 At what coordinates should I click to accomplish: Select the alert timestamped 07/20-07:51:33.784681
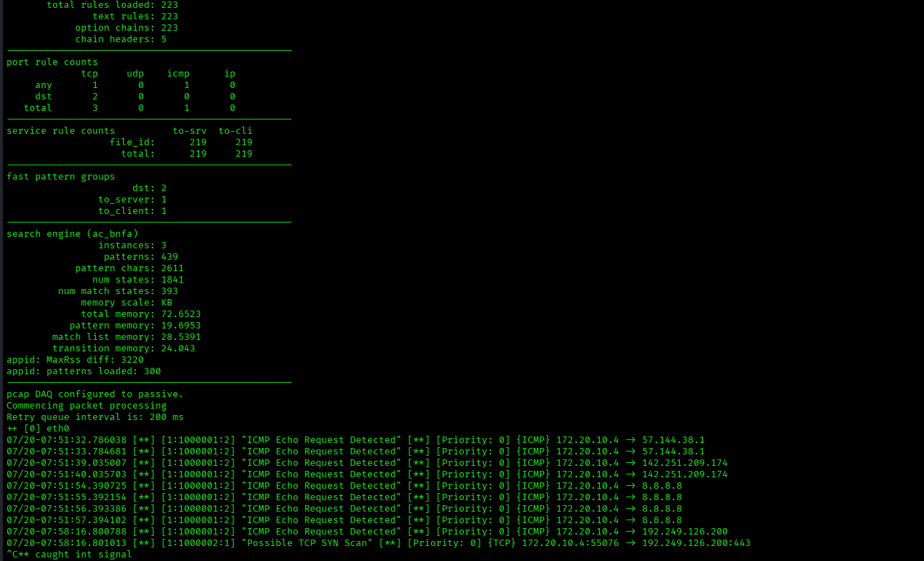click(356, 452)
